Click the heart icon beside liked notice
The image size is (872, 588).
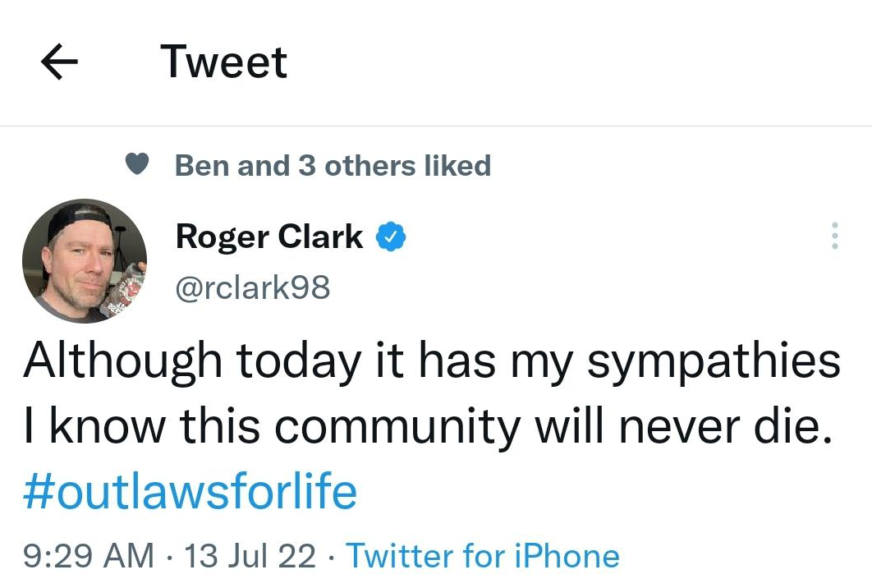137,165
